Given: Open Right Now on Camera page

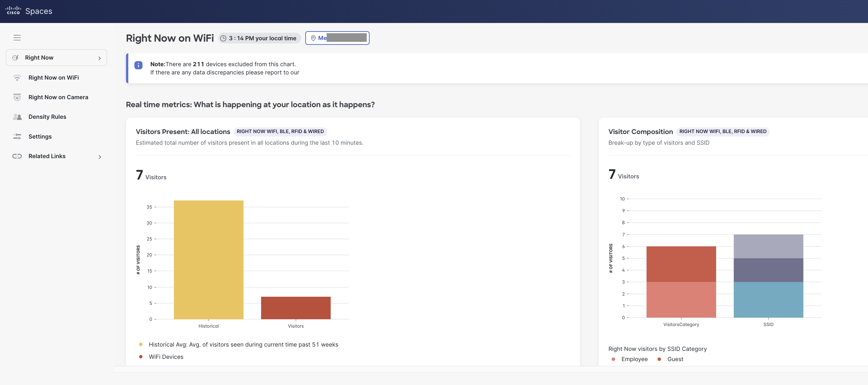Looking at the screenshot, I should tap(58, 97).
